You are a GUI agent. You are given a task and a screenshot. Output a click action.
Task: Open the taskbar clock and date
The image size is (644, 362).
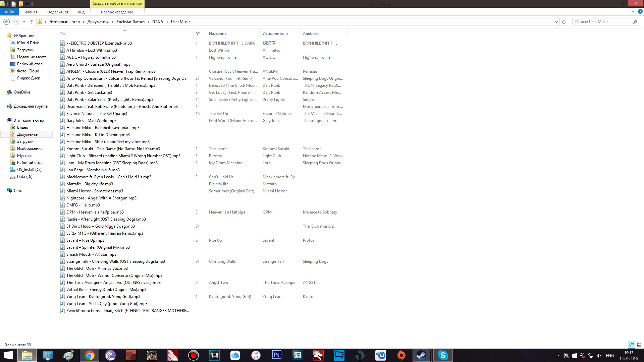point(629,356)
